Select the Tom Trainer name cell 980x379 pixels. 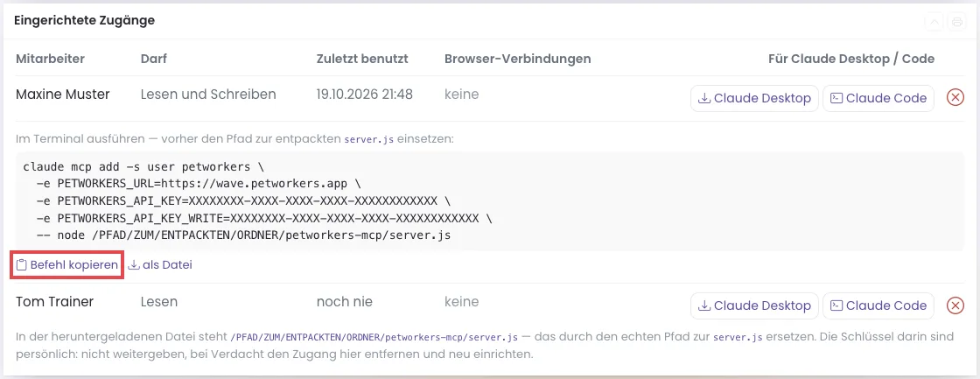pyautogui.click(x=54, y=302)
